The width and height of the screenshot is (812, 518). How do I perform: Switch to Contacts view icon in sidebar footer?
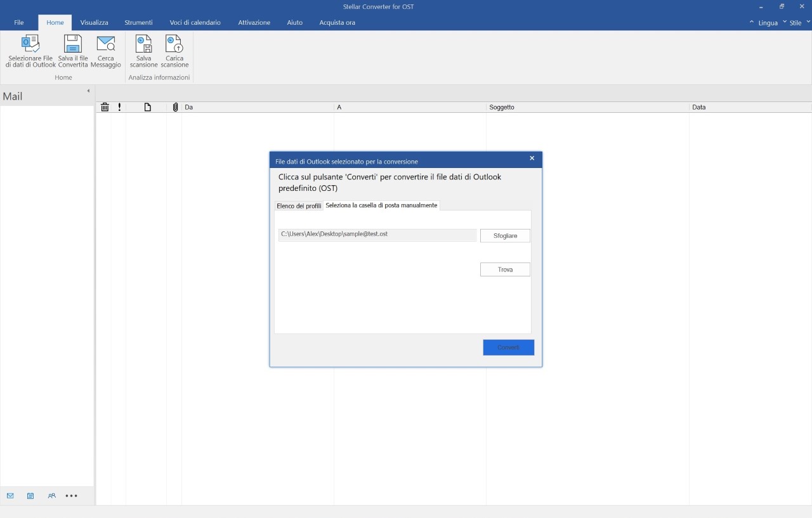click(x=51, y=496)
